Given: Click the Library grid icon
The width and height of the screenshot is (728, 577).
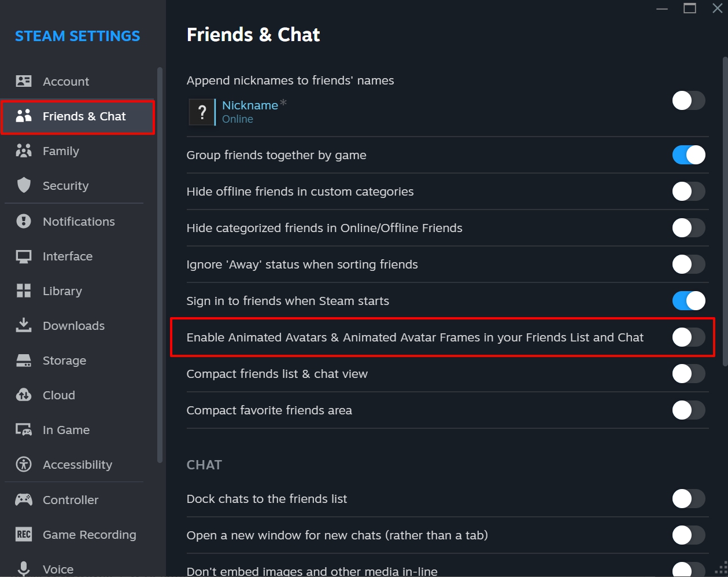Looking at the screenshot, I should 24,291.
